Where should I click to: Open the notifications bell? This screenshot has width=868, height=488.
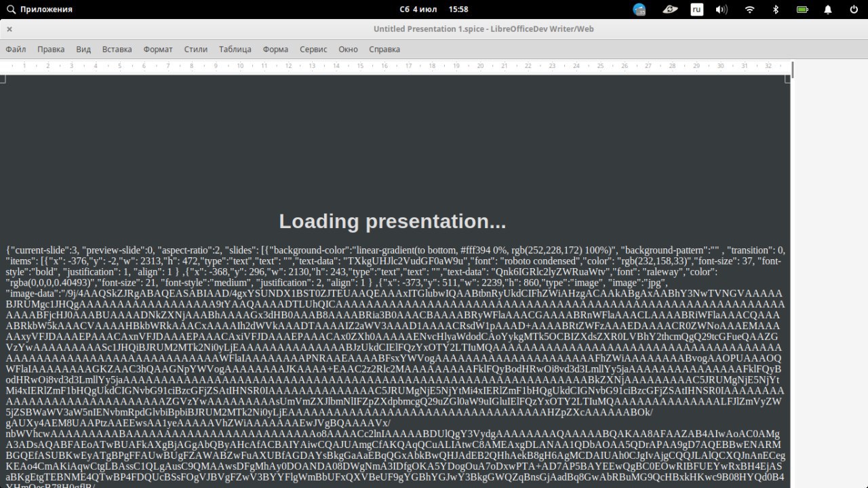pos(828,10)
